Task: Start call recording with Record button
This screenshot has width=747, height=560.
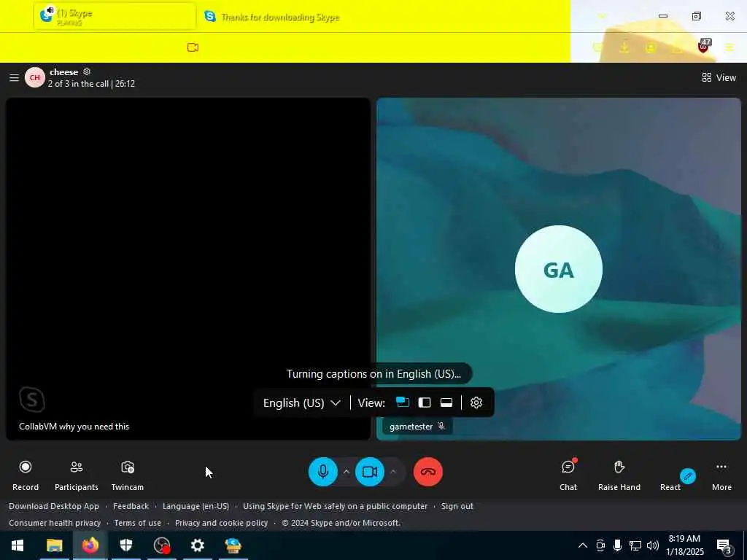Action: 26,475
